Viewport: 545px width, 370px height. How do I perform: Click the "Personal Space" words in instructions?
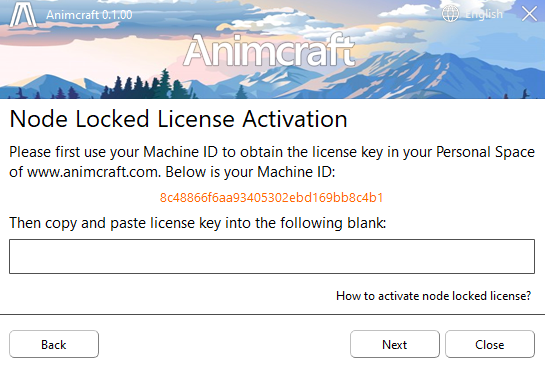pos(485,152)
